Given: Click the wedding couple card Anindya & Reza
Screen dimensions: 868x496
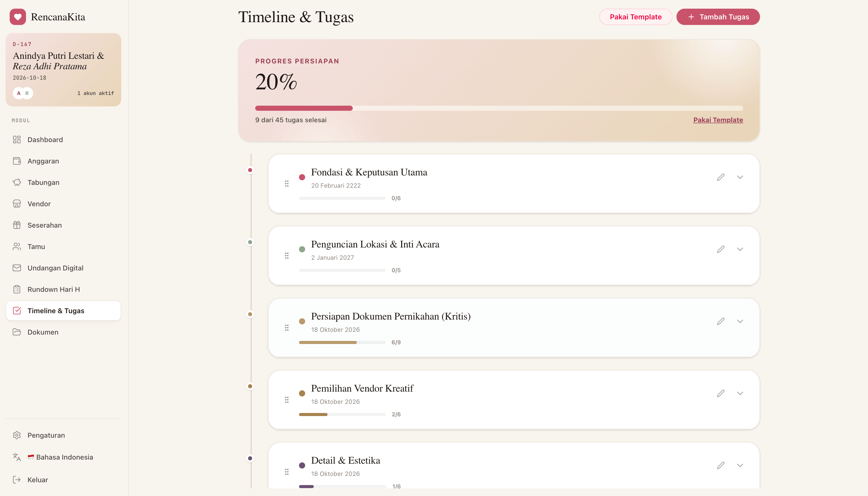Looking at the screenshot, I should (63, 70).
